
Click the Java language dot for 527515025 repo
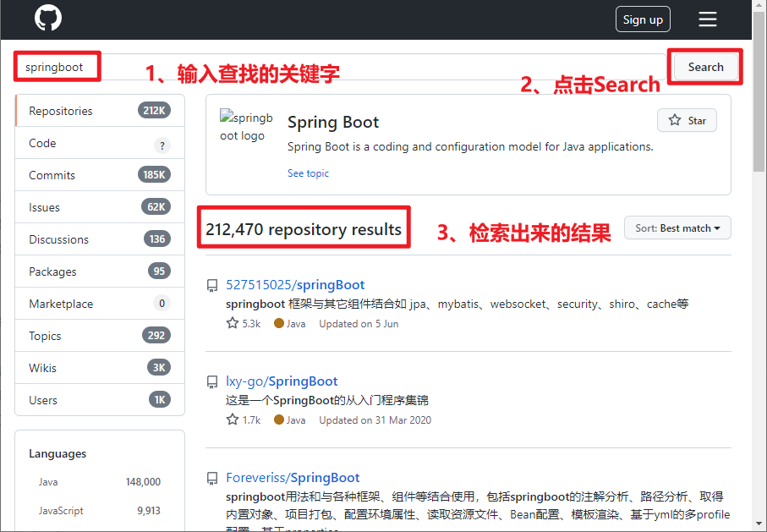pos(279,323)
